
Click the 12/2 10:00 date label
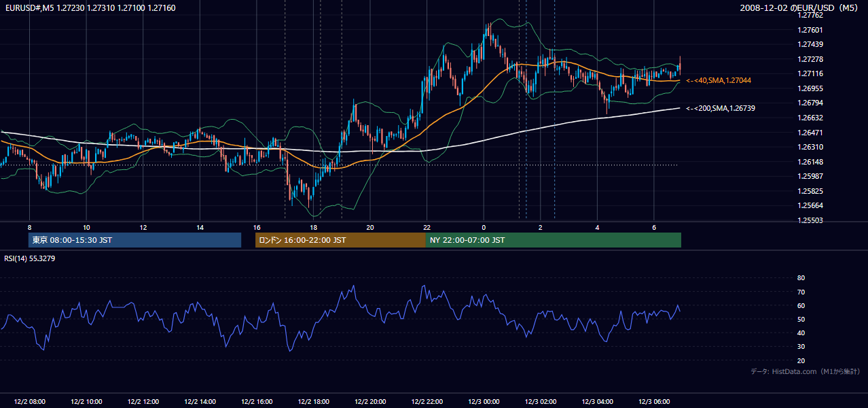pos(86,402)
